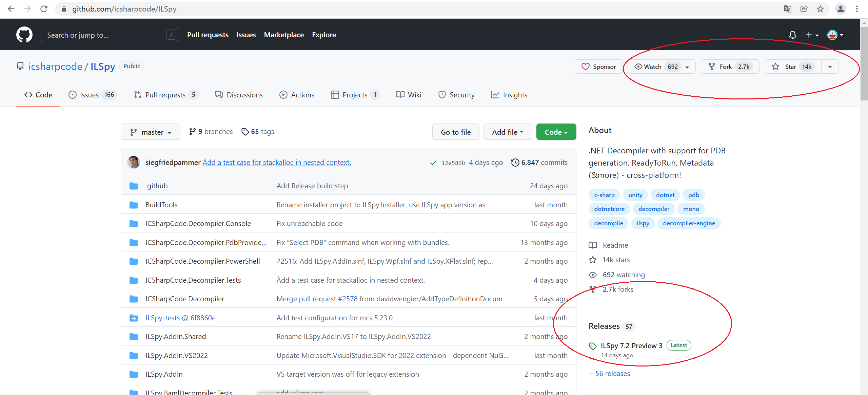Image resolution: width=868 pixels, height=395 pixels.
Task: Click Go to file button
Action: [x=456, y=132]
